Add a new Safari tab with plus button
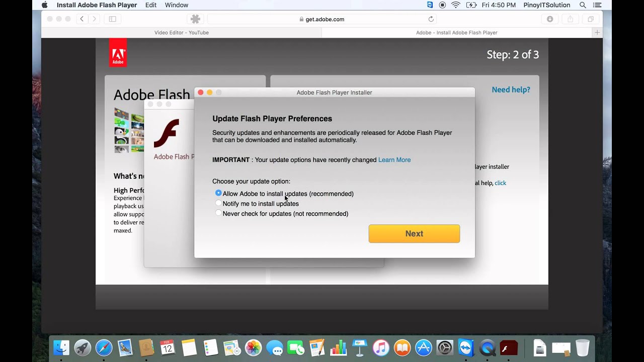The height and width of the screenshot is (362, 644). 597,33
